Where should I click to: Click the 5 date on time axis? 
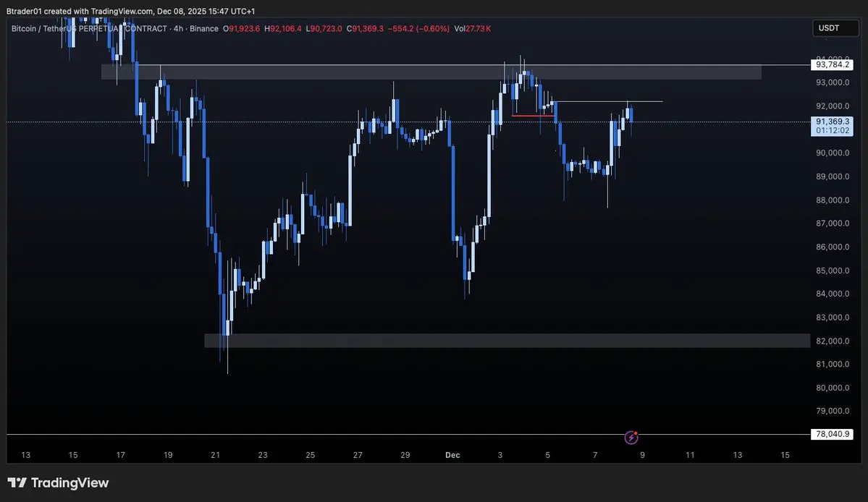point(548,455)
